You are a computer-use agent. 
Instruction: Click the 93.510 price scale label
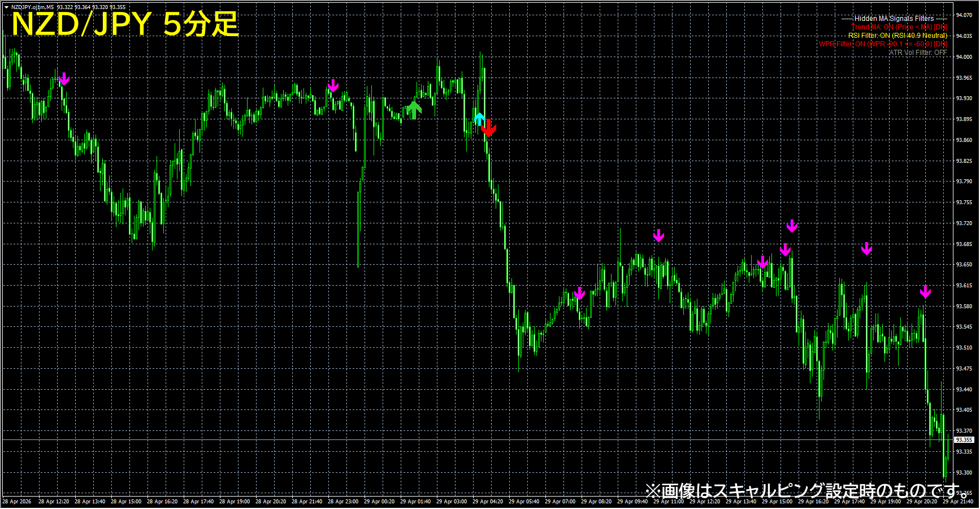click(964, 348)
